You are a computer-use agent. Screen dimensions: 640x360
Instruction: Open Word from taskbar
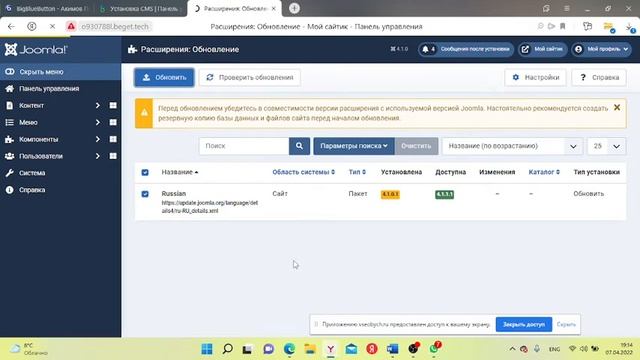(x=392, y=349)
